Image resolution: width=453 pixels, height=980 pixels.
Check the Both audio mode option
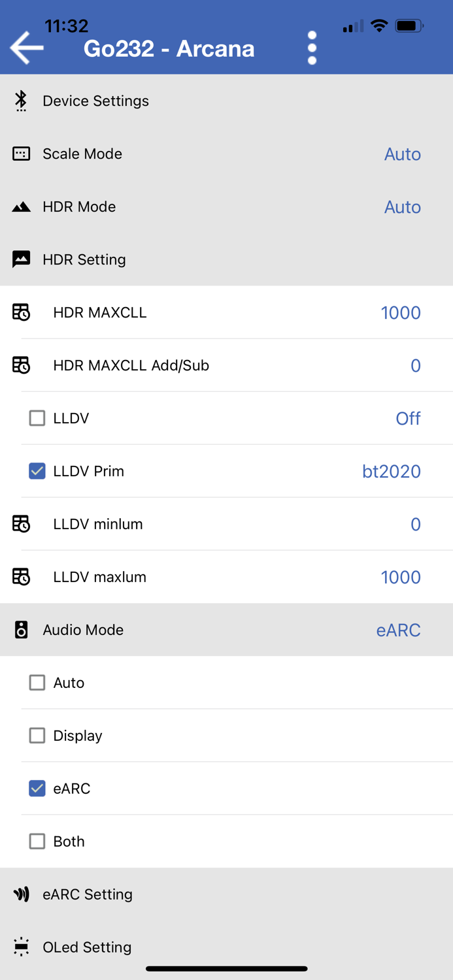37,841
